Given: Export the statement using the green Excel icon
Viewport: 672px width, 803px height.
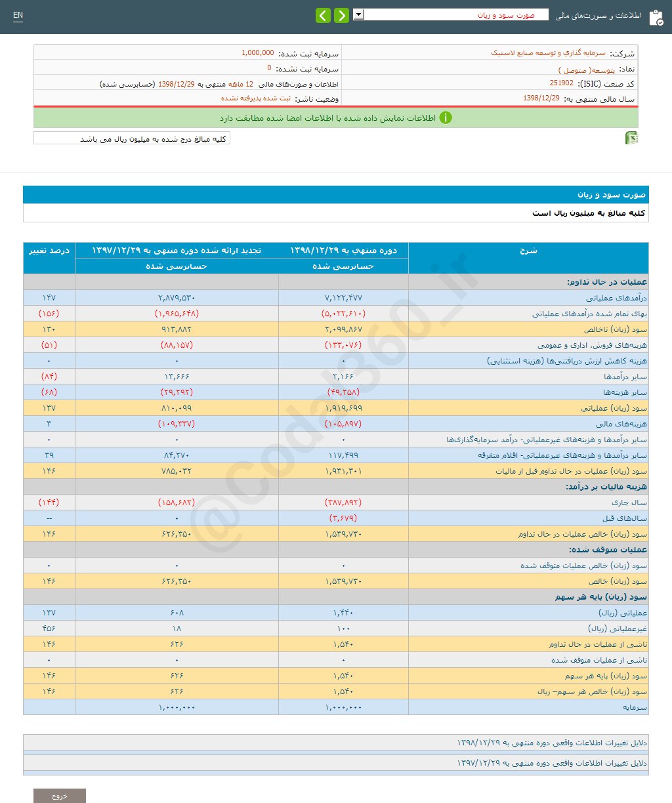Looking at the screenshot, I should coord(632,138).
